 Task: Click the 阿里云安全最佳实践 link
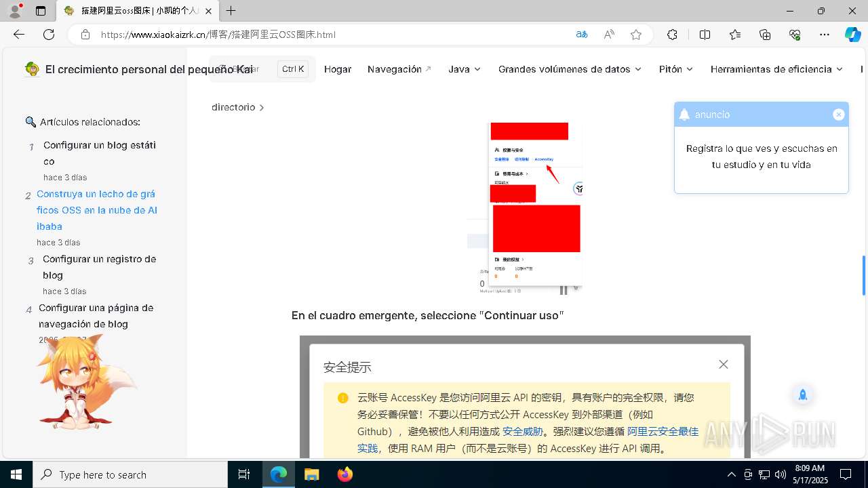pos(528,440)
